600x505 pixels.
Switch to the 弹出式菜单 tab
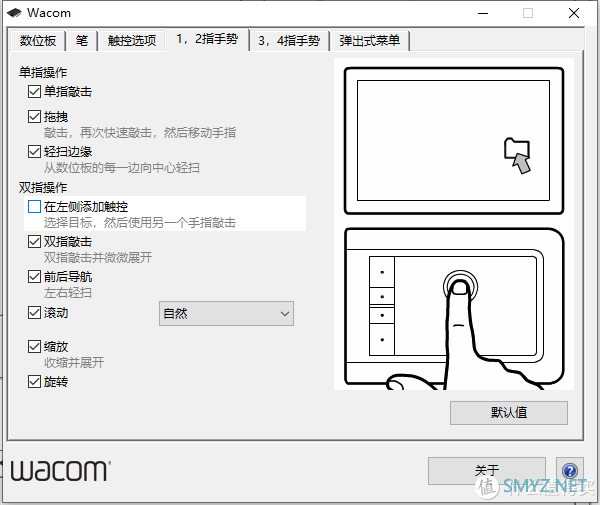pos(370,41)
